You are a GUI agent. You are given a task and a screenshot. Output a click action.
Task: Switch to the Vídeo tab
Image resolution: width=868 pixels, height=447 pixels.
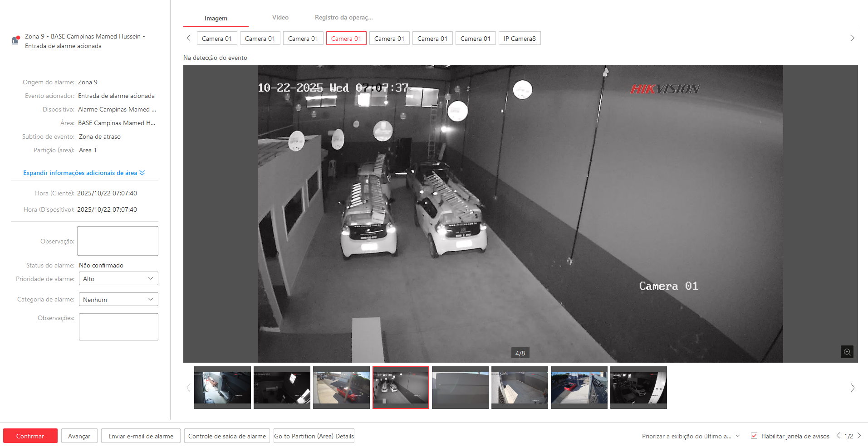click(x=280, y=18)
